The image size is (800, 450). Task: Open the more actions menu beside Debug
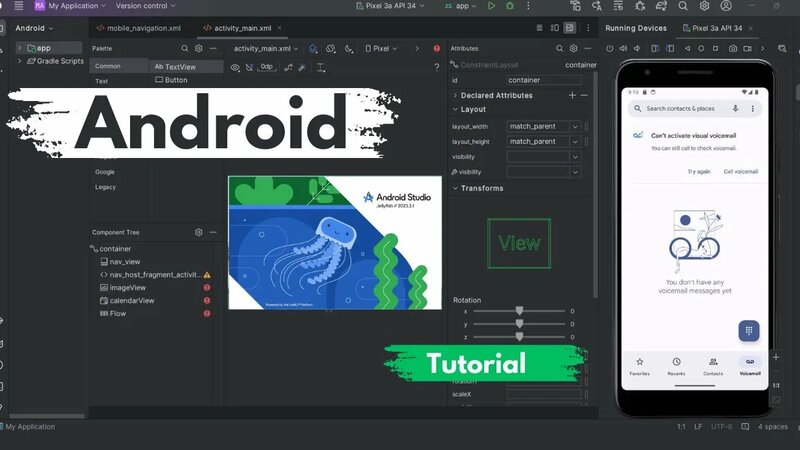pyautogui.click(x=528, y=6)
